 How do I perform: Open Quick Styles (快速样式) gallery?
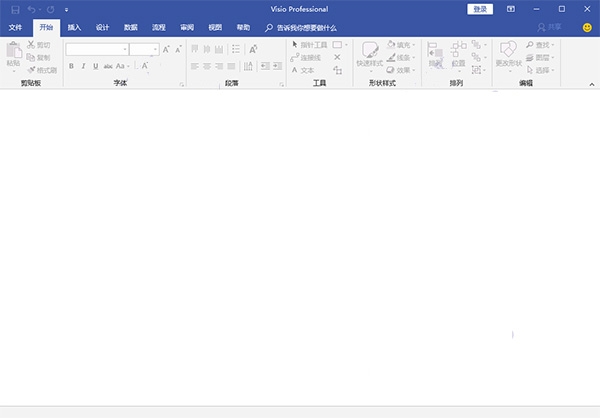pos(369,54)
